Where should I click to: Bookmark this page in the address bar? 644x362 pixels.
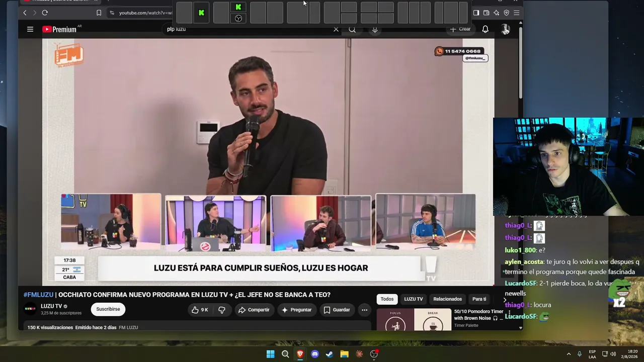coord(99,13)
